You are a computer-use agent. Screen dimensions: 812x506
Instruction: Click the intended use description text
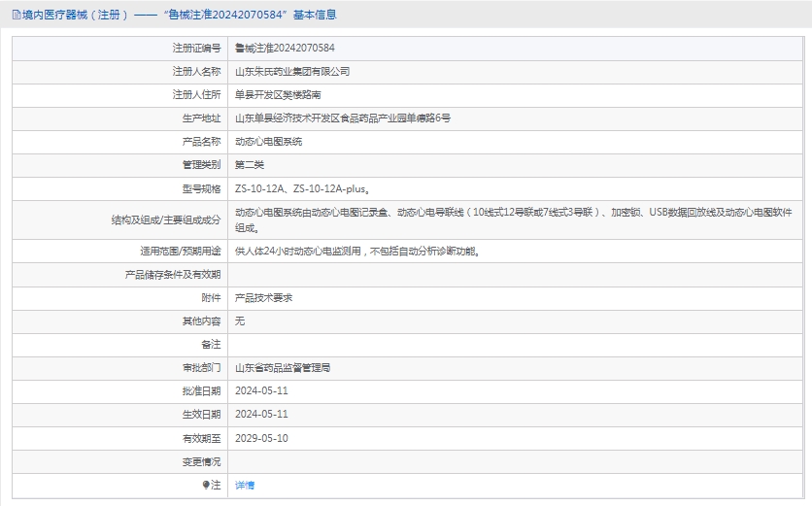[x=357, y=251]
